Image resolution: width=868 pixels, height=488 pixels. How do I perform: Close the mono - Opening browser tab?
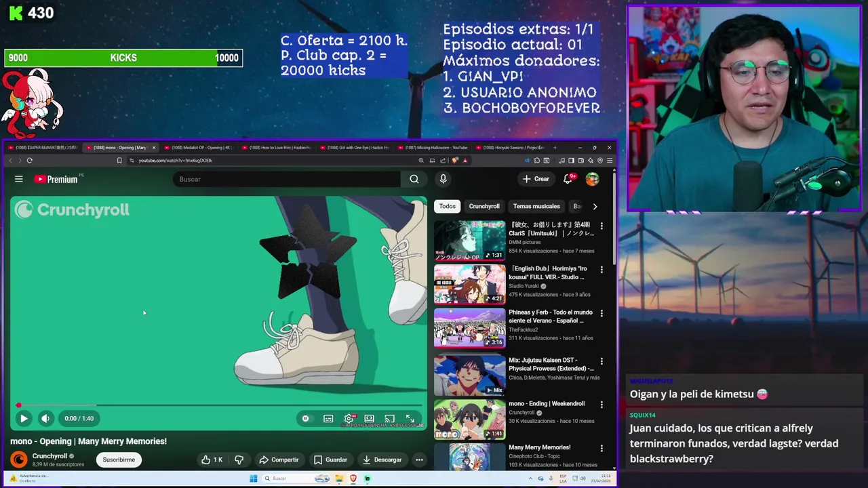point(154,147)
